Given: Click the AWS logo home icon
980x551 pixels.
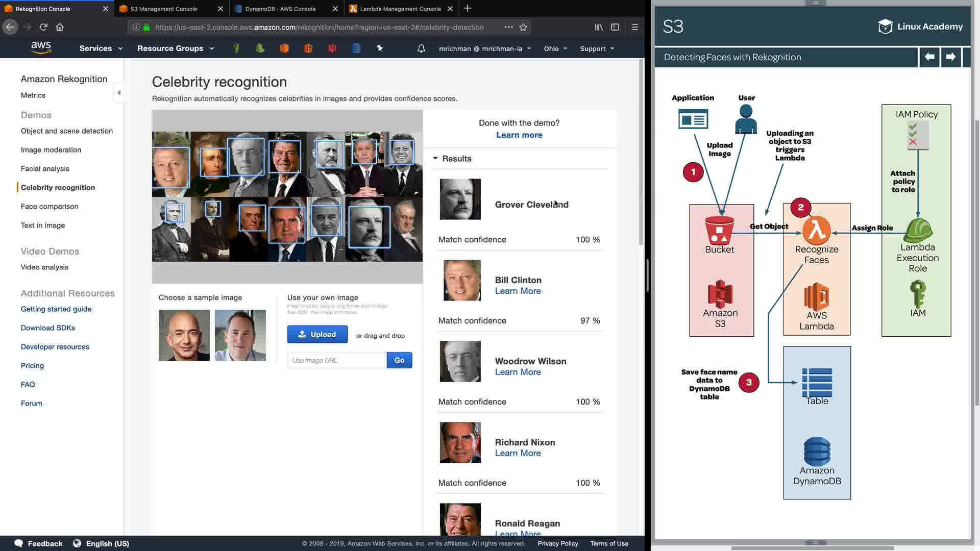Looking at the screenshot, I should coord(41,47).
